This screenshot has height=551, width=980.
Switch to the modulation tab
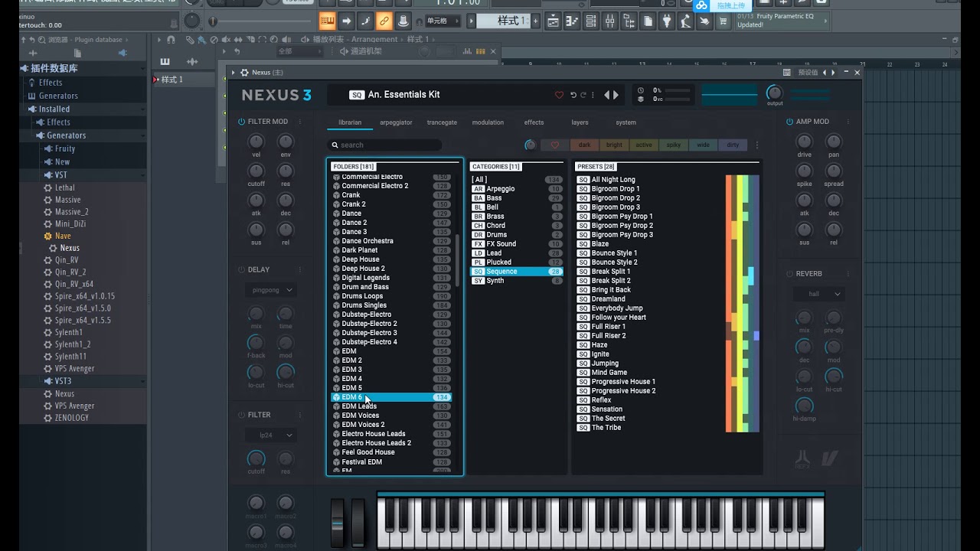point(488,122)
